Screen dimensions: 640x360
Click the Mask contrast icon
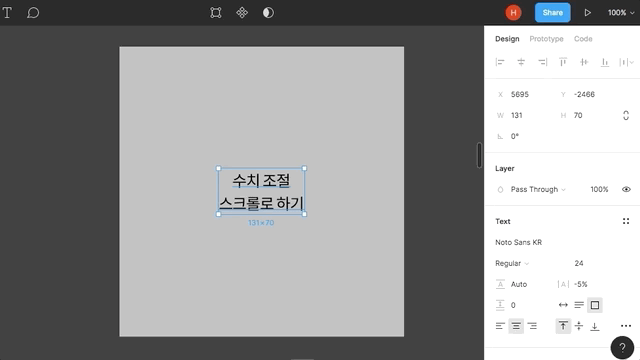click(x=268, y=13)
